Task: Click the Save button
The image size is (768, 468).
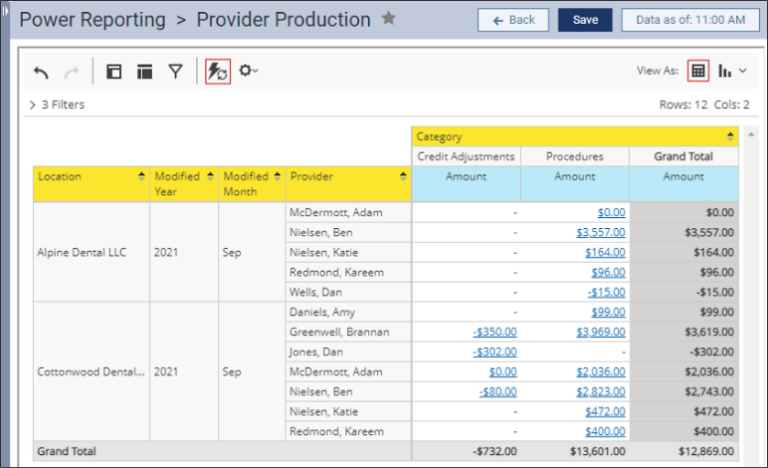Action: click(x=585, y=20)
